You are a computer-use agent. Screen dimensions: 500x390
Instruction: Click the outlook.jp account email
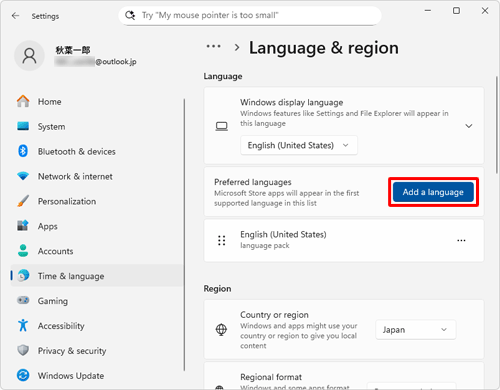96,62
